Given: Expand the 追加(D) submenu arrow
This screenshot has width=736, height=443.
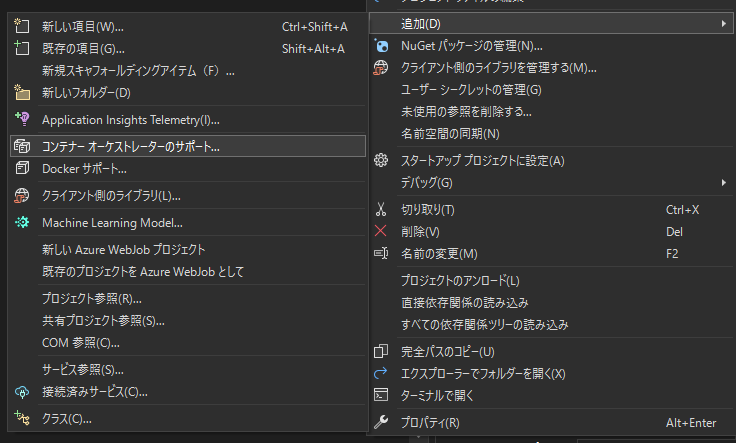Looking at the screenshot, I should (723, 23).
